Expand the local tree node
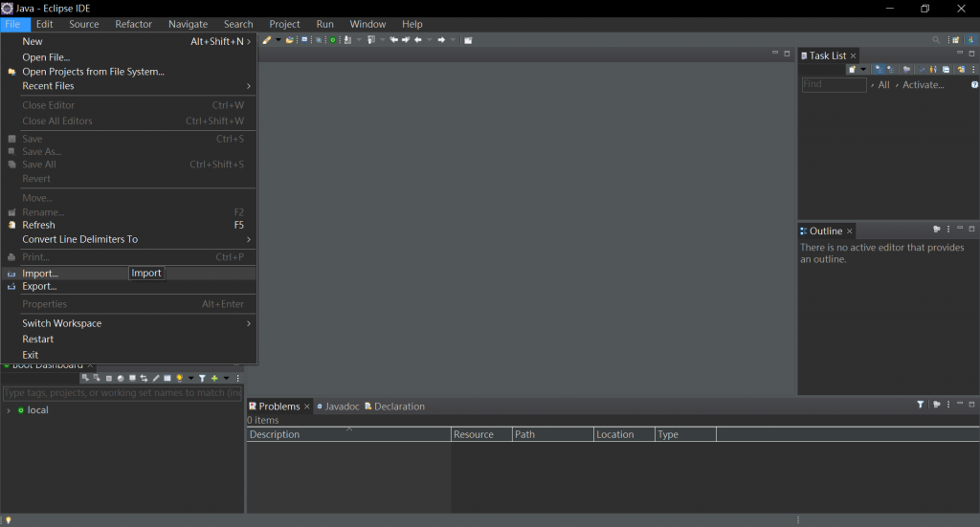 coord(8,411)
